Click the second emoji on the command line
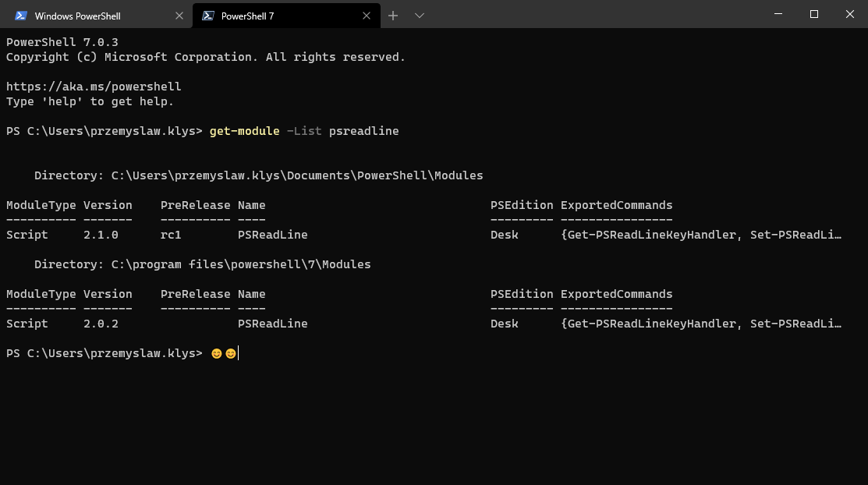 231,352
